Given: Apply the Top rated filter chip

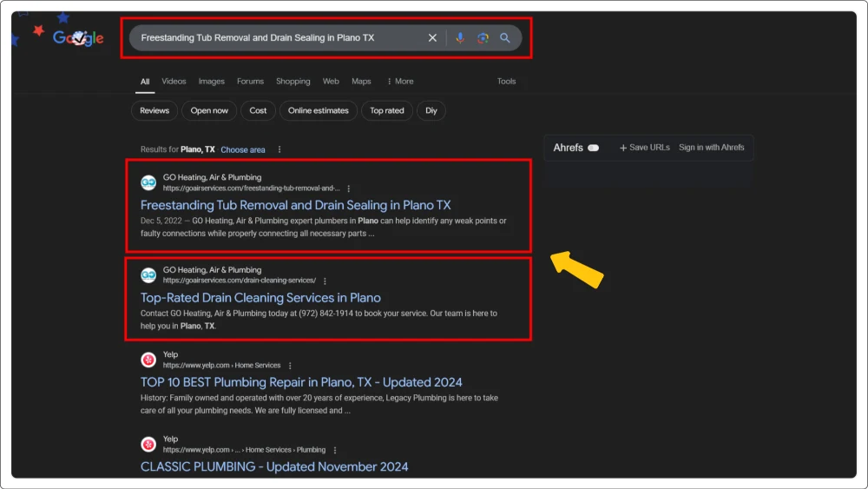Looking at the screenshot, I should click(x=387, y=111).
